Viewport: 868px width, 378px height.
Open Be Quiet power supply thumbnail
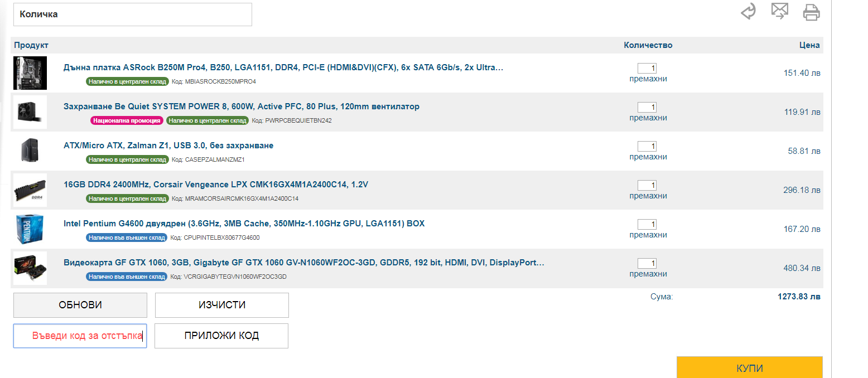click(30, 112)
